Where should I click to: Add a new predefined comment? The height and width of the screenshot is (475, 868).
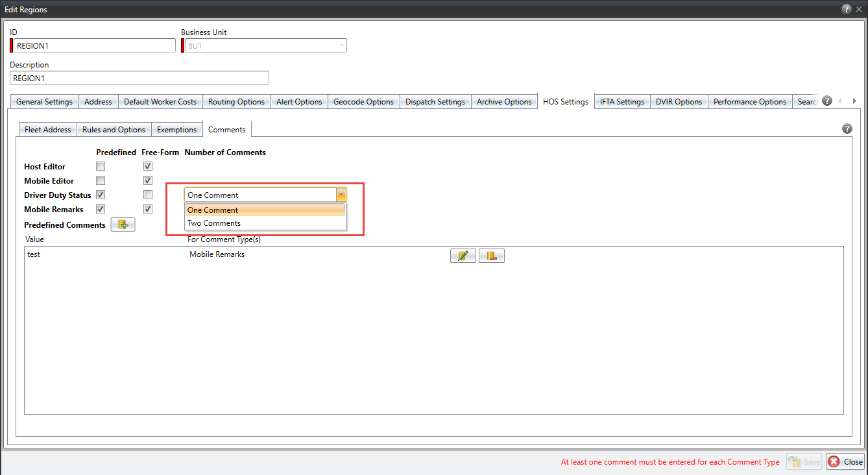click(x=123, y=224)
